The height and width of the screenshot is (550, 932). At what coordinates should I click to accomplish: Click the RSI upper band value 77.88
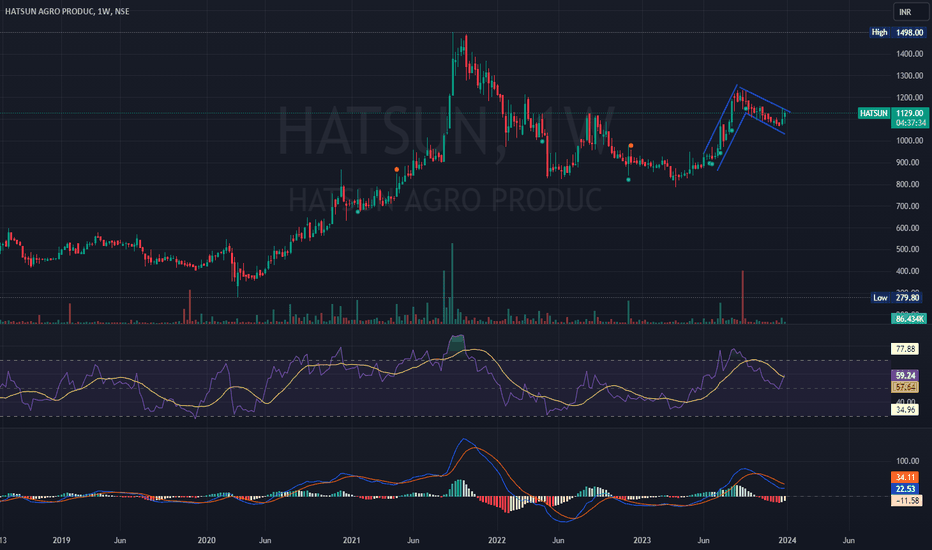905,349
